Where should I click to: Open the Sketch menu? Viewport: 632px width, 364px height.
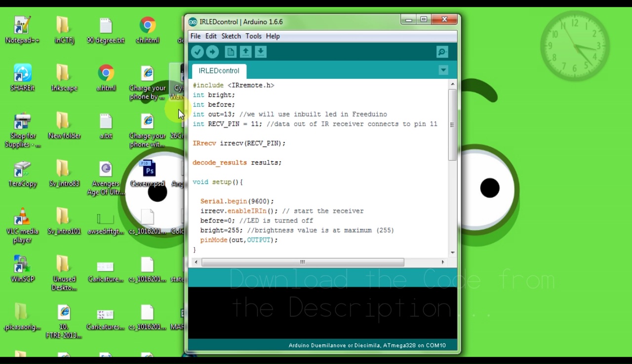[x=231, y=36]
